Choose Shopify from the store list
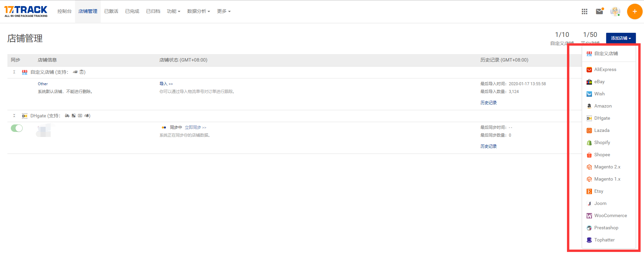The image size is (644, 256). pos(609,143)
